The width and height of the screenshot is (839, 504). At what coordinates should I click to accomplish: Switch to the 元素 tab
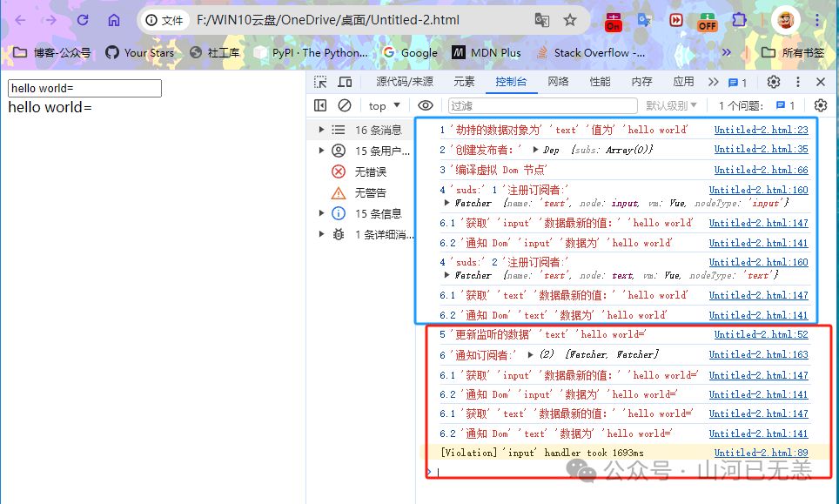click(x=464, y=82)
